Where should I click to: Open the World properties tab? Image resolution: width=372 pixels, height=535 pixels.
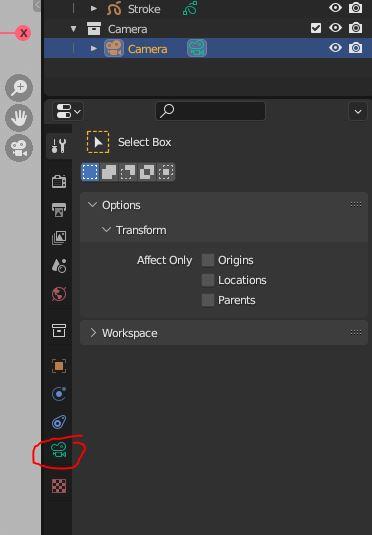pos(59,294)
